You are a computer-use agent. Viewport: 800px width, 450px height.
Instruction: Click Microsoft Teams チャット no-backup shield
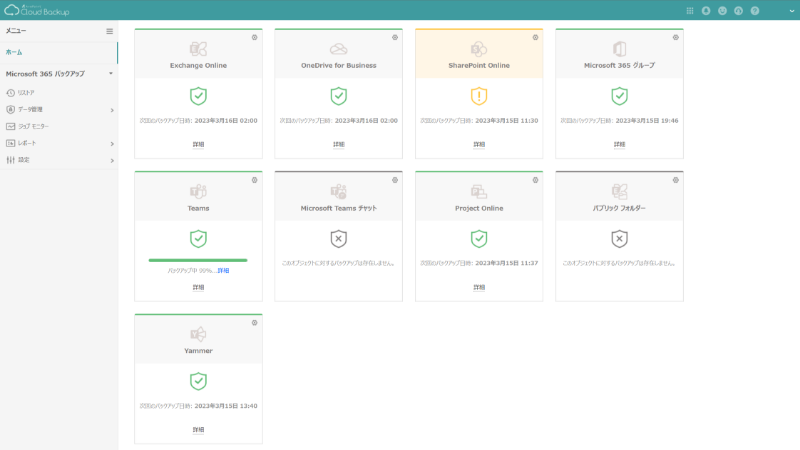338,239
